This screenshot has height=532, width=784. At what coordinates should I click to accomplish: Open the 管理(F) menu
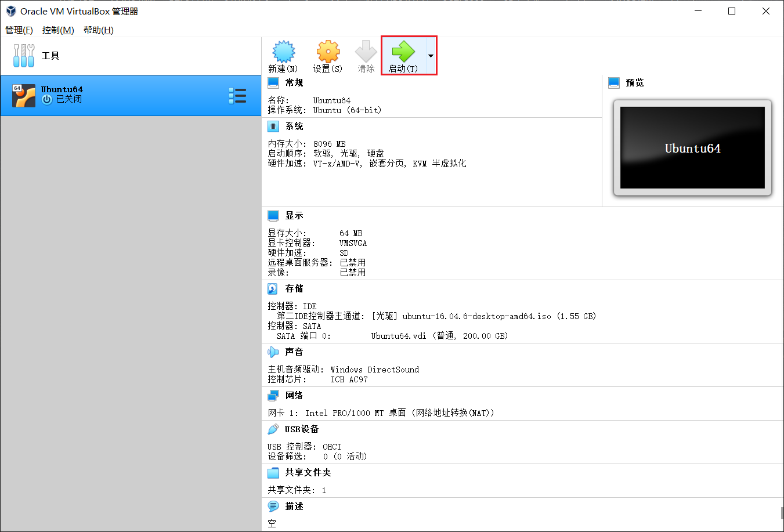[x=19, y=30]
